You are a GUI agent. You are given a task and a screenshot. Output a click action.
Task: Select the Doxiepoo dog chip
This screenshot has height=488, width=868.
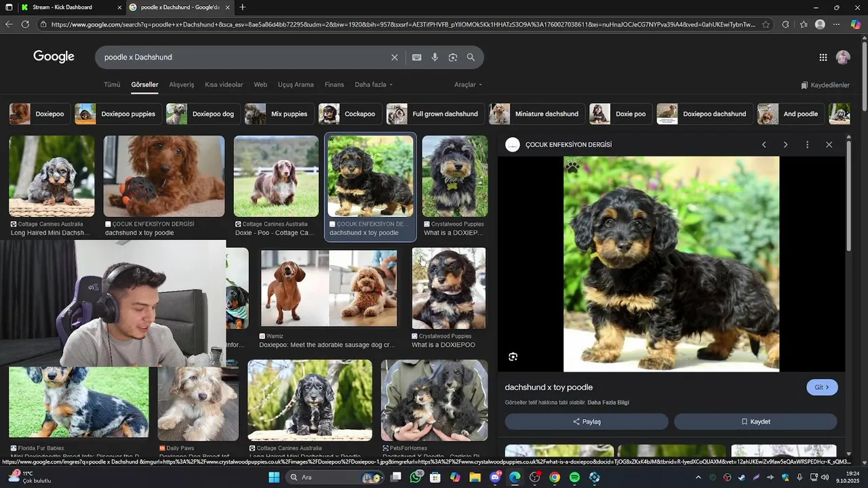[203, 114]
